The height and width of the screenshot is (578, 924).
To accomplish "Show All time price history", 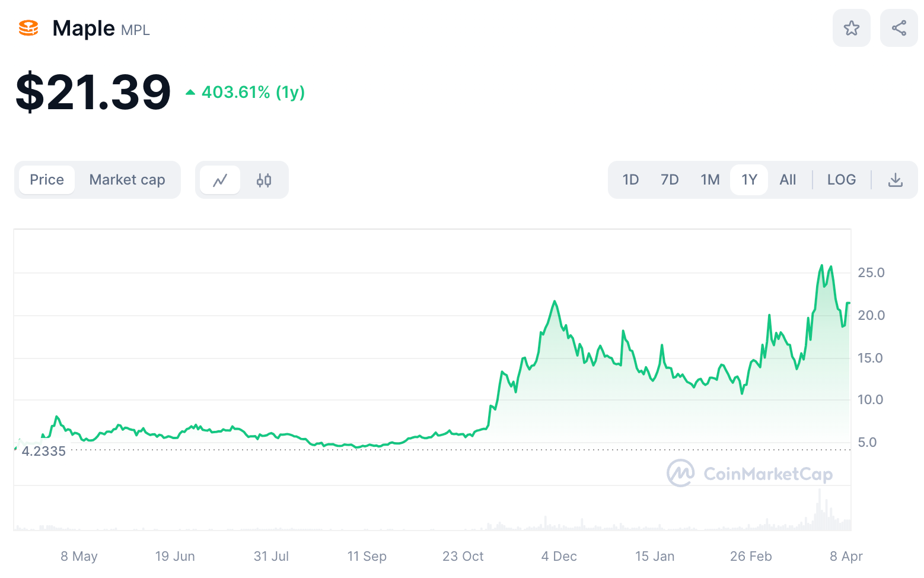I will pyautogui.click(x=788, y=180).
